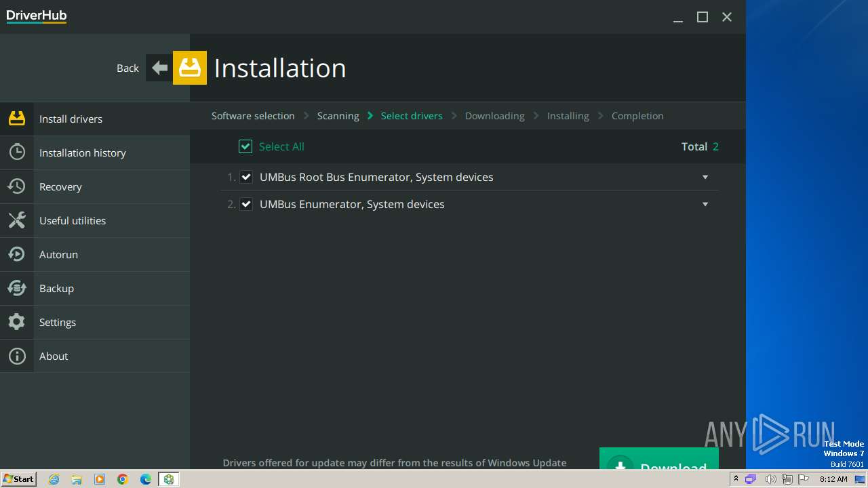Click the green Download button
The image size is (868, 488).
click(x=659, y=459)
